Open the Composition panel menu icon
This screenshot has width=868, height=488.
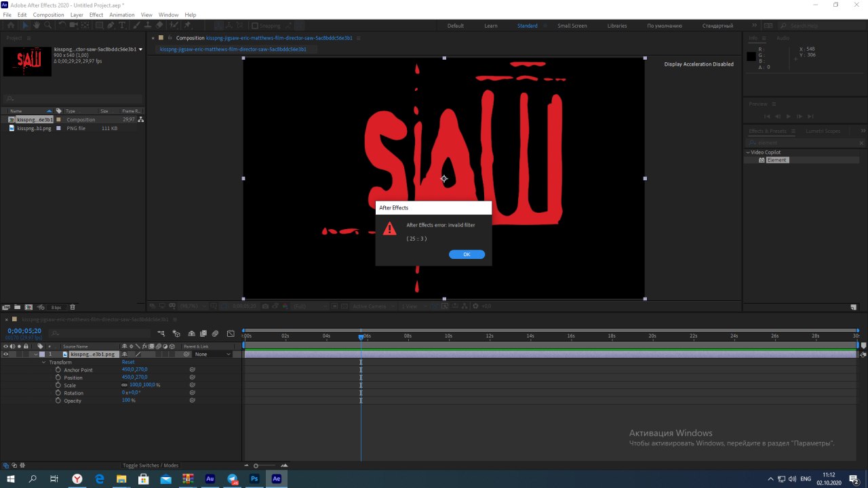tap(358, 39)
